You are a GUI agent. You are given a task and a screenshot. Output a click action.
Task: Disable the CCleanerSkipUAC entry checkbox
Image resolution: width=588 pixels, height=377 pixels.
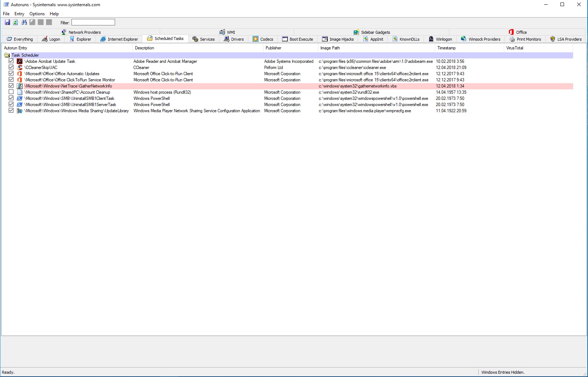[x=11, y=67]
